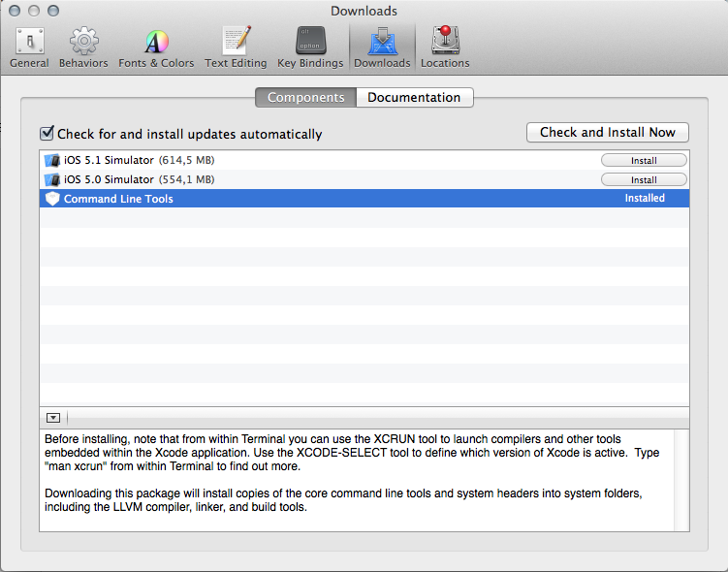Click the description text scrollbar
The height and width of the screenshot is (572, 728).
point(681,480)
